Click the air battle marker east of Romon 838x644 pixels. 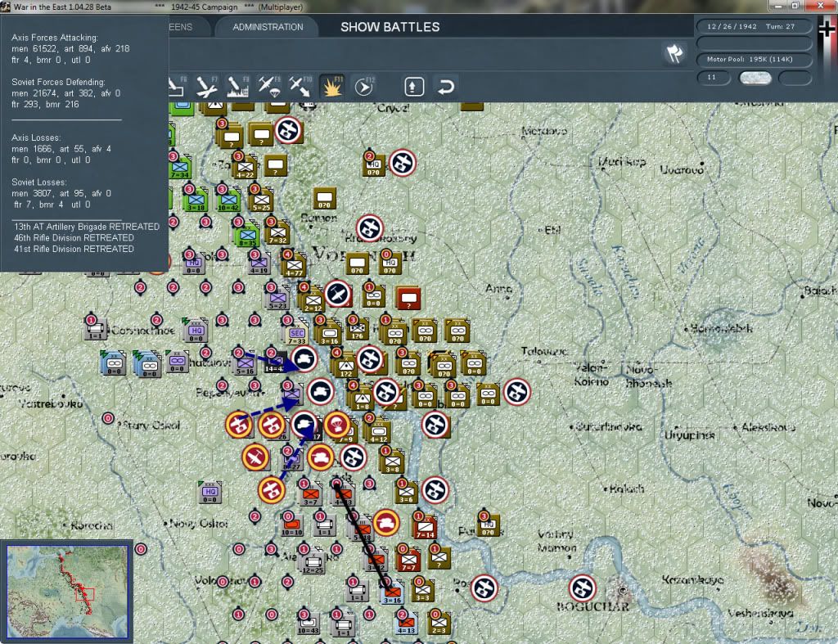pos(370,228)
